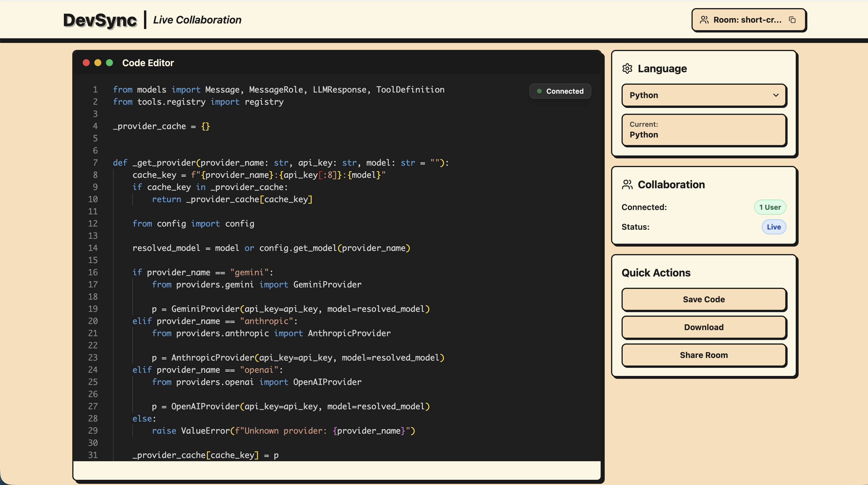Click the Room: short-cr... button
Viewport: 868px width, 485px height.
click(x=749, y=20)
